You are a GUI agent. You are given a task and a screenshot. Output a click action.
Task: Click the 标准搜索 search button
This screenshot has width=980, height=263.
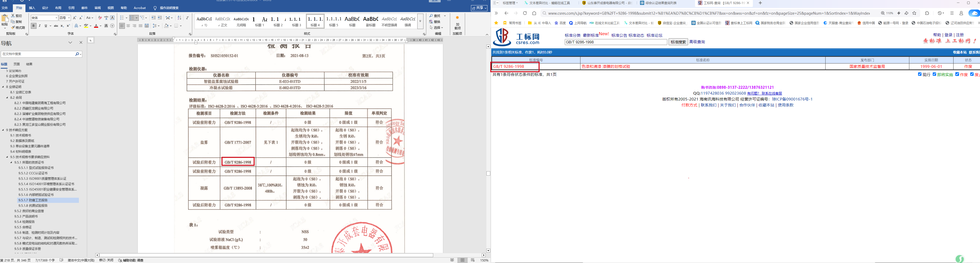[678, 42]
